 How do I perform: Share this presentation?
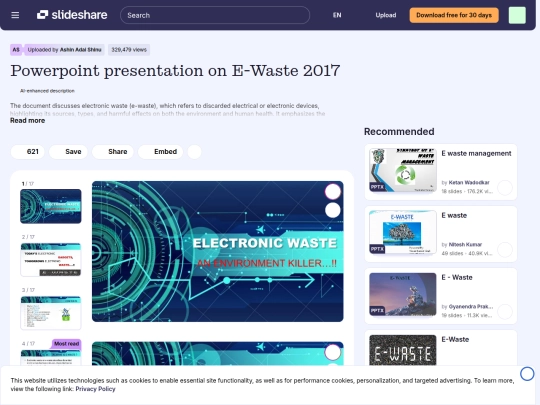point(113,152)
